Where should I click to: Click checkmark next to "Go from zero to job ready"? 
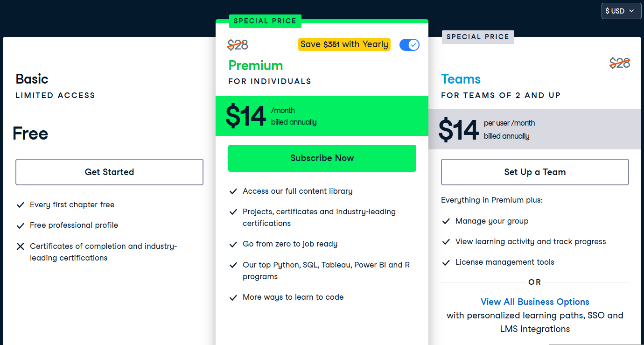[x=233, y=244]
